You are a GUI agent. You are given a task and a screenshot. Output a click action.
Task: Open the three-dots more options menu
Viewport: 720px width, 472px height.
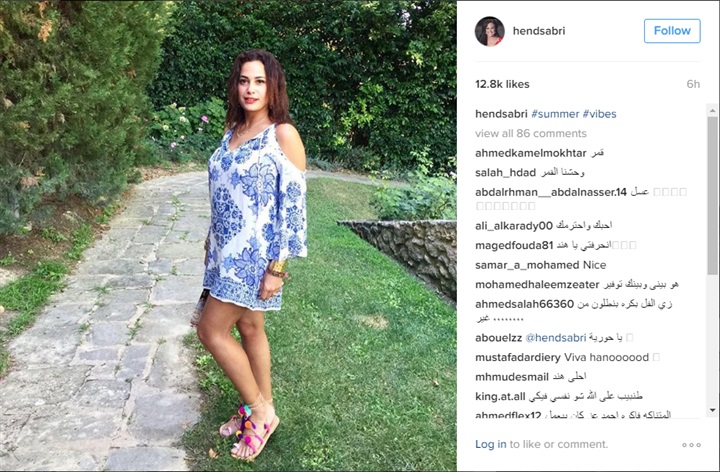(691, 445)
